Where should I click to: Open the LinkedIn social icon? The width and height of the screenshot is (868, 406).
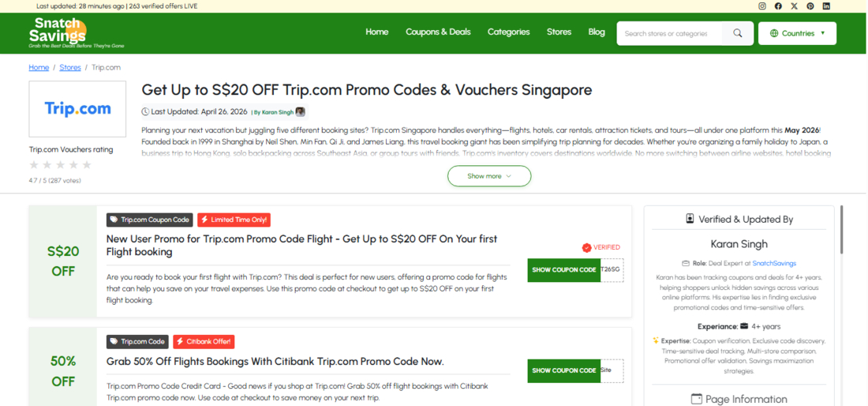(x=826, y=6)
